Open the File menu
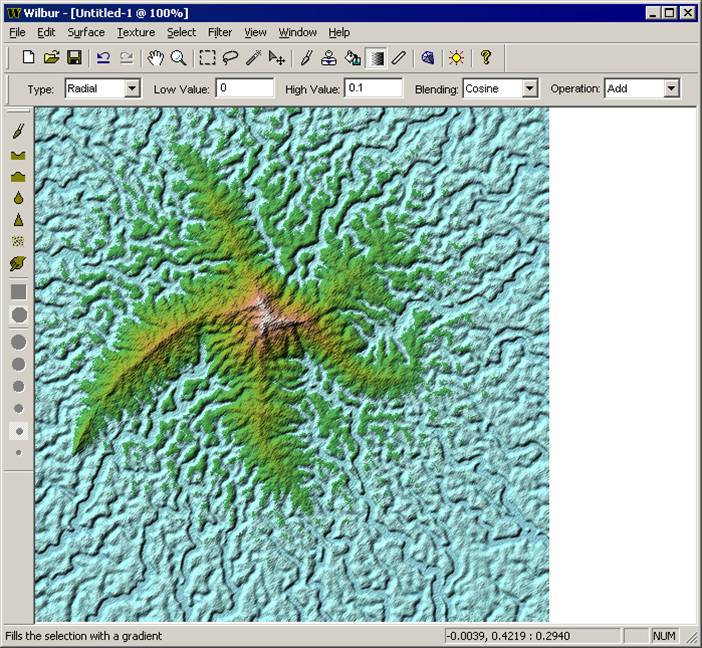 [17, 32]
